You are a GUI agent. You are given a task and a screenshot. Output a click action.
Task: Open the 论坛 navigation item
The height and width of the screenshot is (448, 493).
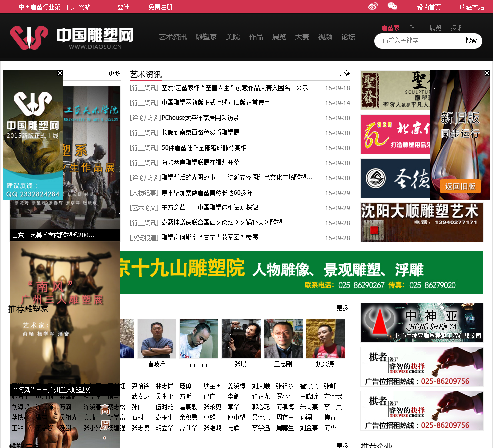[x=348, y=37]
